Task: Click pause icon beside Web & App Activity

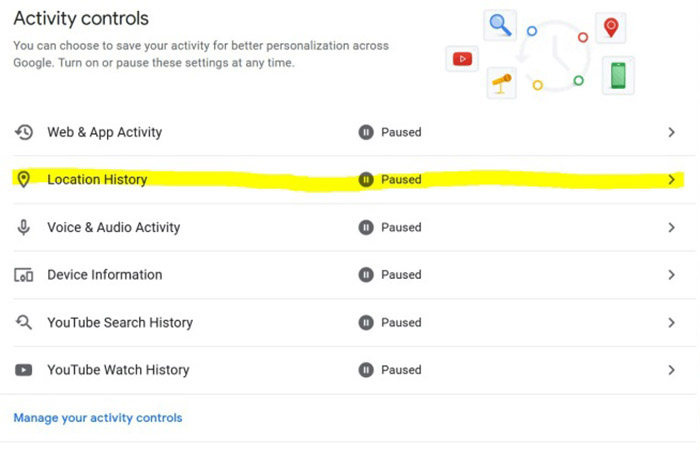Action: [366, 132]
